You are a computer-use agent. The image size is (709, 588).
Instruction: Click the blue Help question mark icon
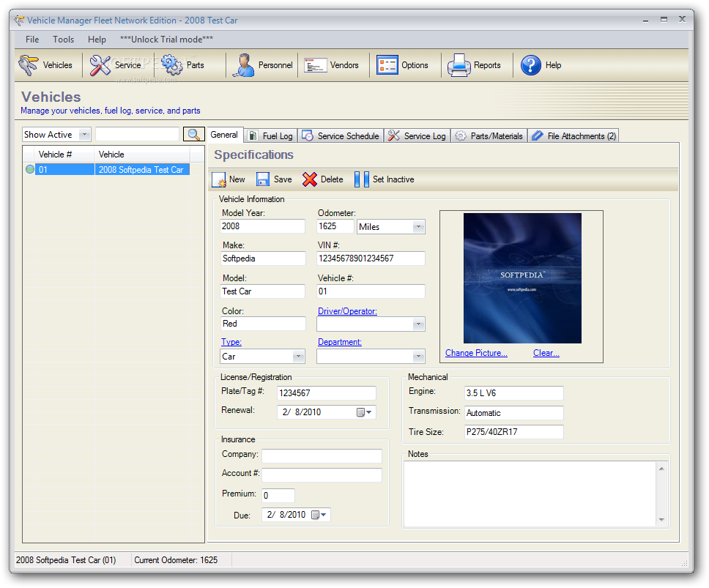coord(530,65)
